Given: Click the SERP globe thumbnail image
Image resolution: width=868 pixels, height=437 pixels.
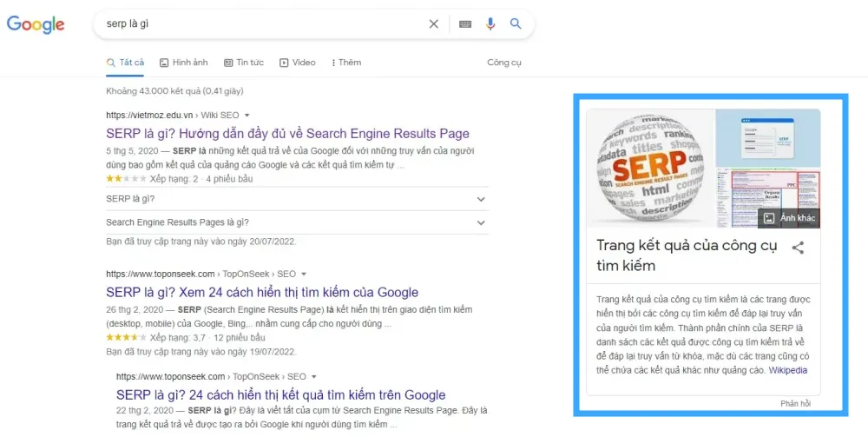Looking at the screenshot, I should (x=650, y=168).
